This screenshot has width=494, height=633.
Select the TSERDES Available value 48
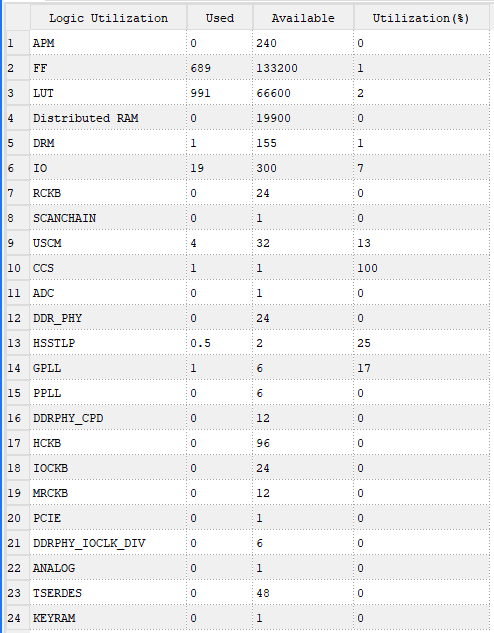303,593
